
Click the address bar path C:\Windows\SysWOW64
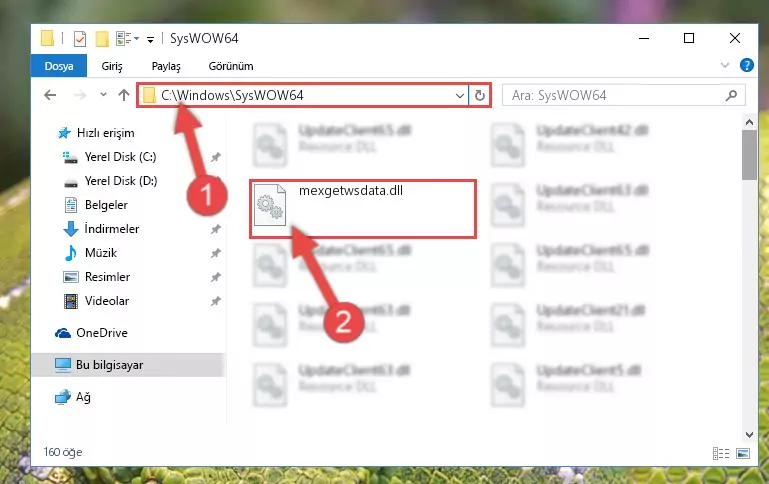tap(232, 95)
